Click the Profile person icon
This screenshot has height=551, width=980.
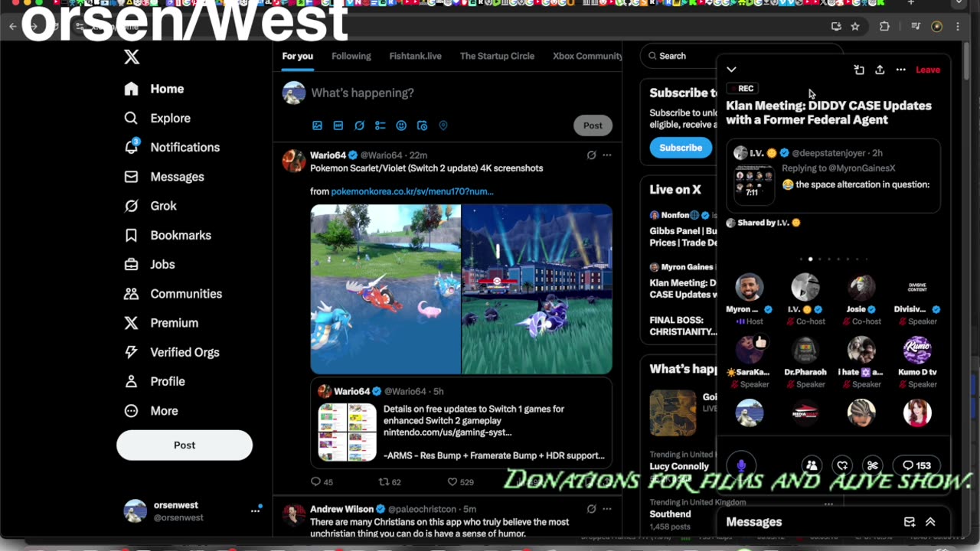[132, 381]
